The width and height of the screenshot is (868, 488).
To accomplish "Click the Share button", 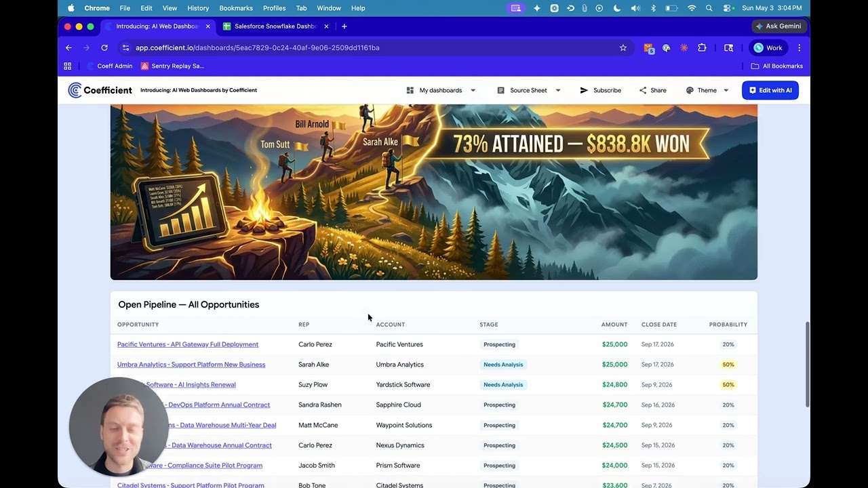I will click(x=652, y=90).
